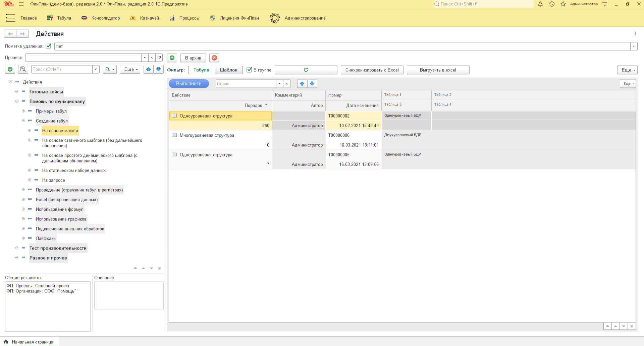Select the Шаблон filter toggle
The width and height of the screenshot is (644, 346).
[228, 70]
